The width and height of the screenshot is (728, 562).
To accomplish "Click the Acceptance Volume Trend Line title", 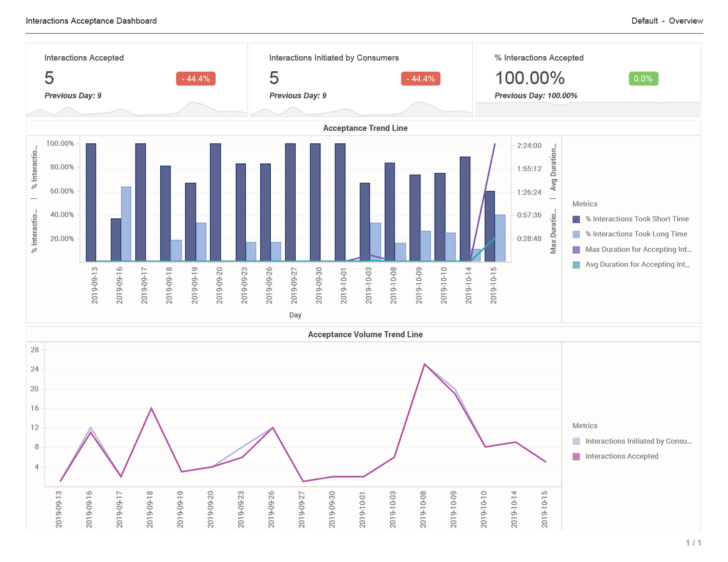I will tap(365, 334).
